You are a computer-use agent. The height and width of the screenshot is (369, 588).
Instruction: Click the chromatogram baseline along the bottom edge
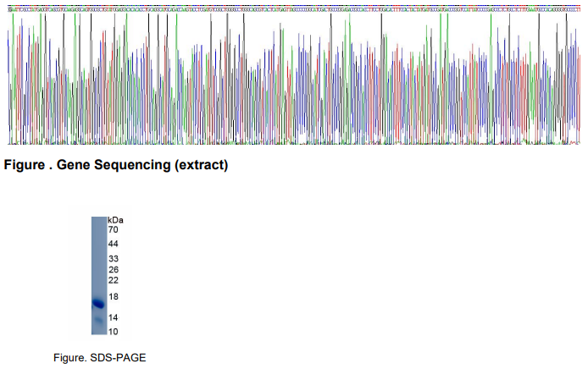click(x=294, y=142)
